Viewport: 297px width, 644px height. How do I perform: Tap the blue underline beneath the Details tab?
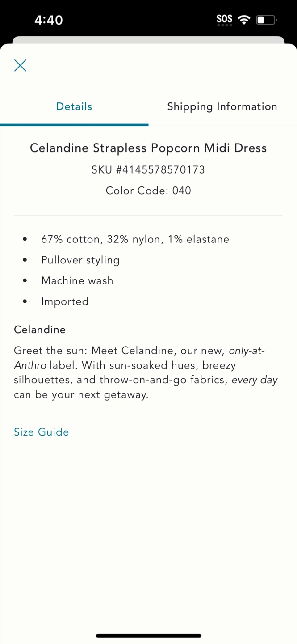pos(74,125)
